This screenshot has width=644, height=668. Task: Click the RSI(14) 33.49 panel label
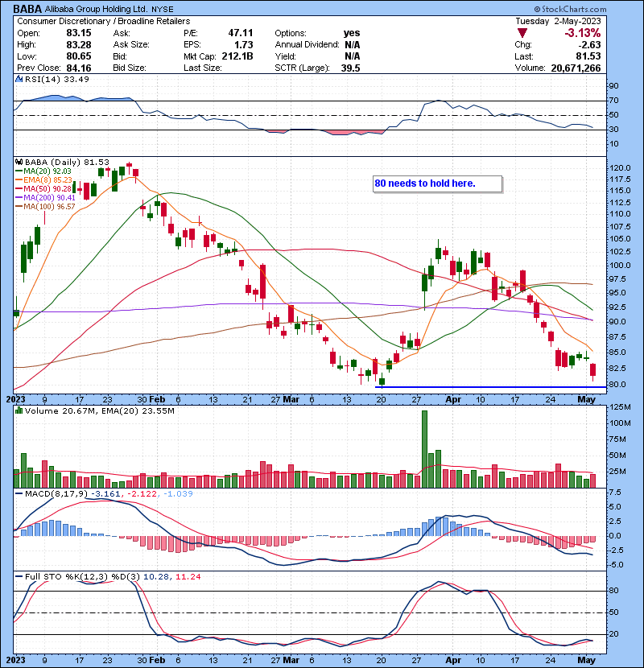coord(56,79)
